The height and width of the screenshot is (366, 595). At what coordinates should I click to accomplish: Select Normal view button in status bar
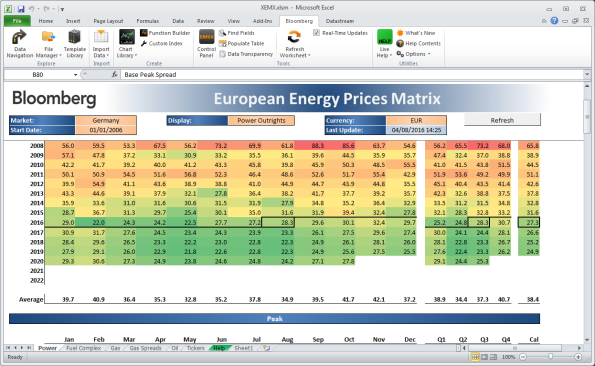[x=475, y=357]
